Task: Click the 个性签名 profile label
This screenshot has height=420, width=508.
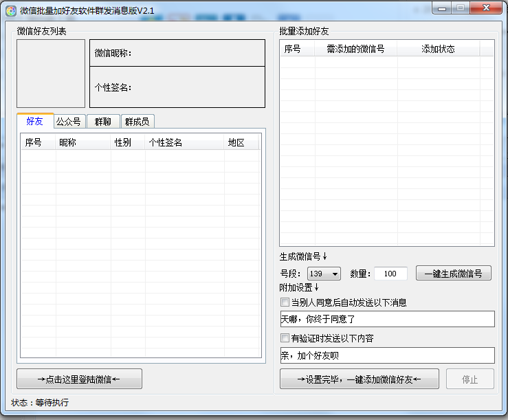Action: point(113,87)
